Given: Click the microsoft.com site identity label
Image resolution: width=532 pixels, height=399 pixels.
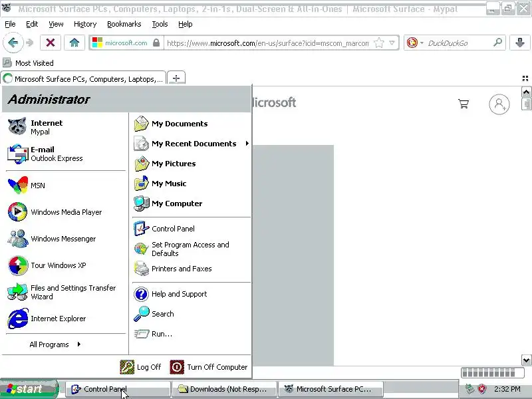Looking at the screenshot, I should click(x=126, y=43).
